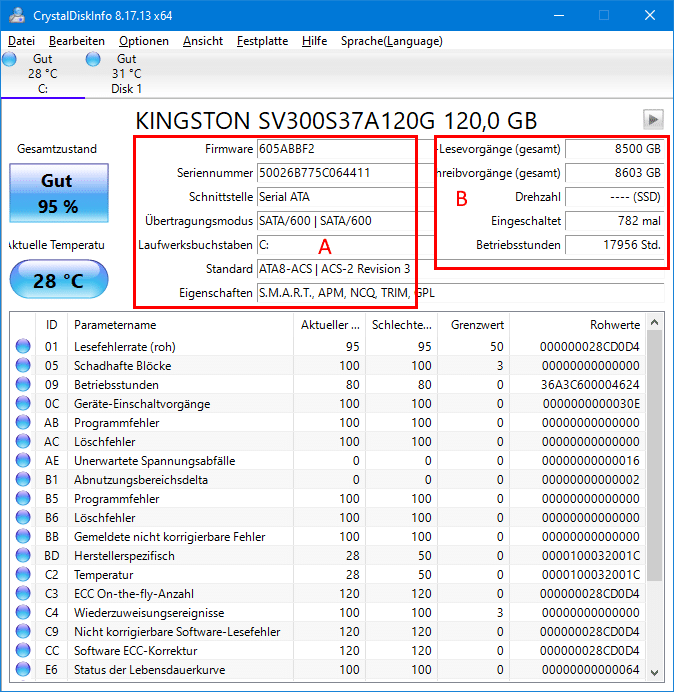Click status orb for B5 Programmfehler row
674x692 pixels.
point(23,498)
